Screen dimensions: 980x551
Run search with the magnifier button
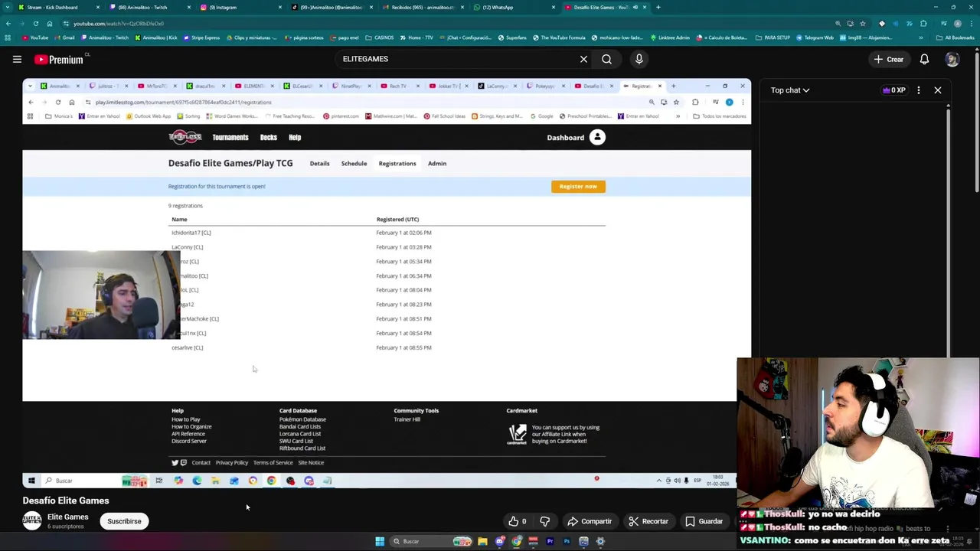pos(606,59)
